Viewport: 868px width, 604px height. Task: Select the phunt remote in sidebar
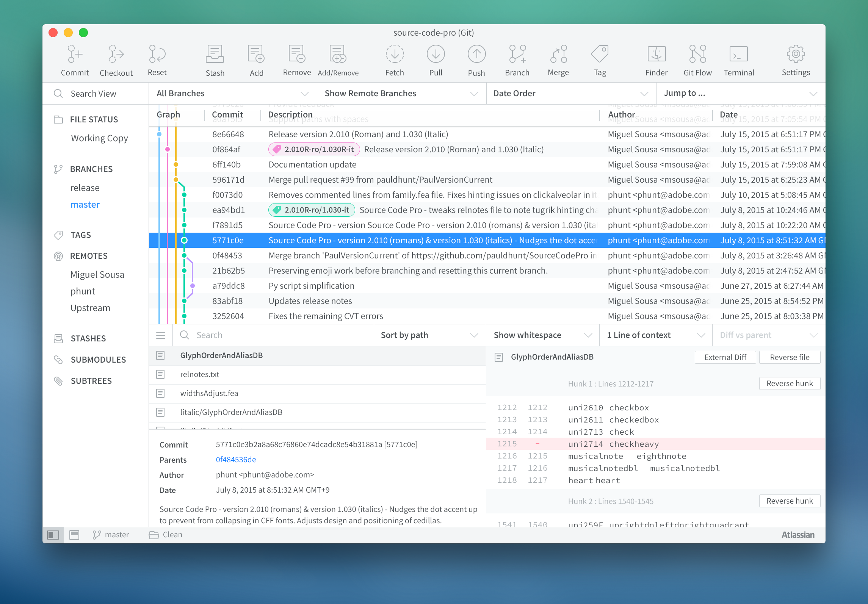coord(83,291)
